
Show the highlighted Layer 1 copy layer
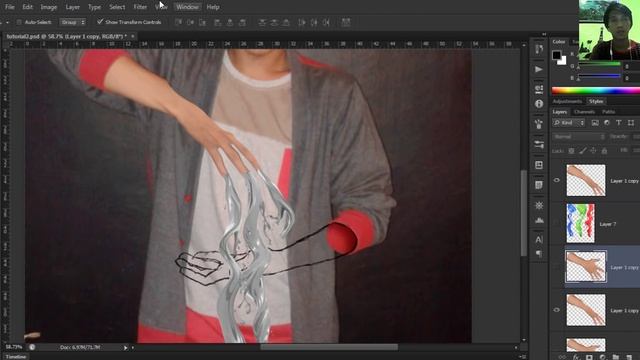pyautogui.click(x=557, y=267)
